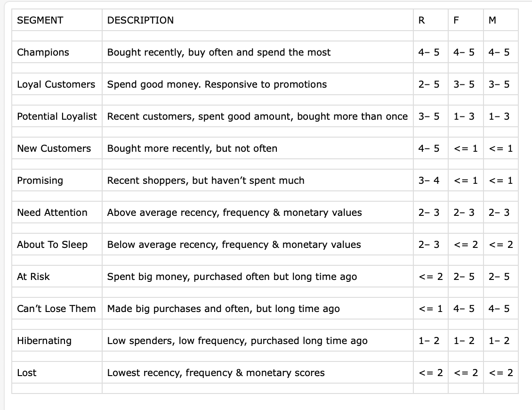Click the Promising segment cell
Image resolution: width=532 pixels, height=410 pixels.
point(40,180)
